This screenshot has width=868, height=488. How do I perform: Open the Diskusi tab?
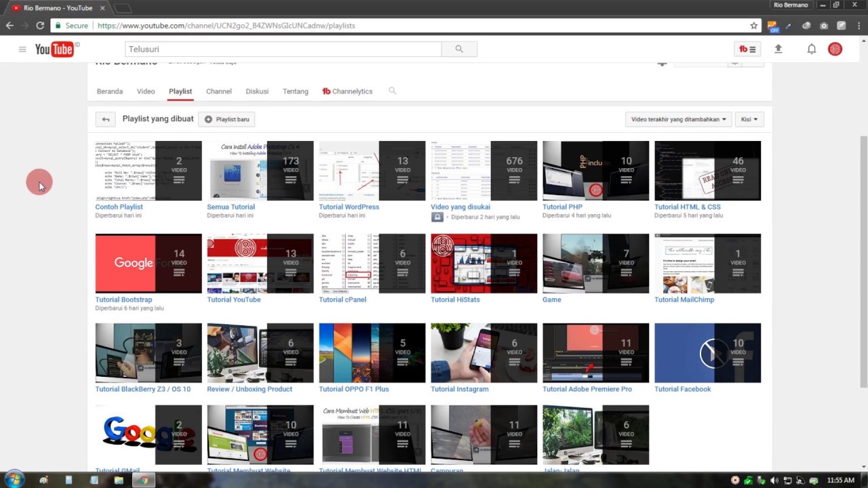tap(257, 91)
